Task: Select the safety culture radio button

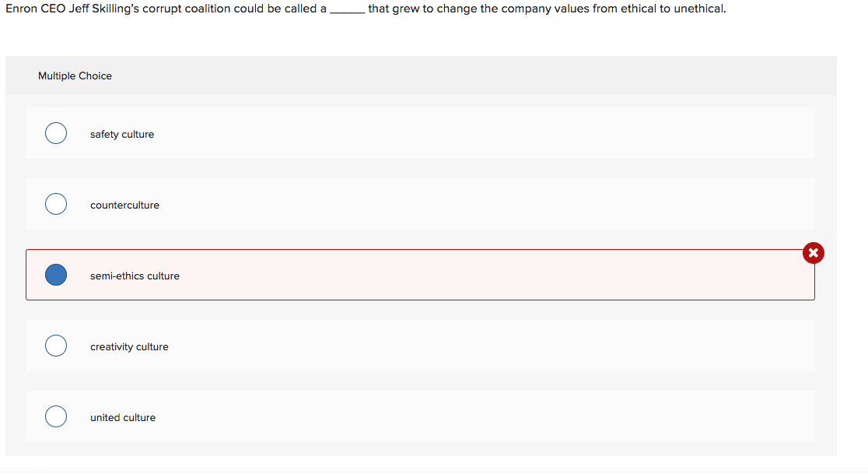Action: point(55,133)
